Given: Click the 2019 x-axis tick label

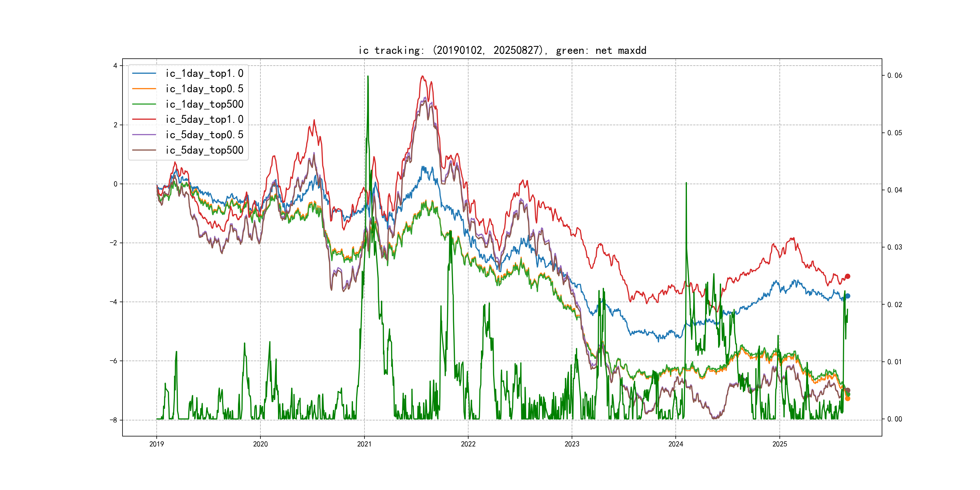Looking at the screenshot, I should (x=156, y=444).
